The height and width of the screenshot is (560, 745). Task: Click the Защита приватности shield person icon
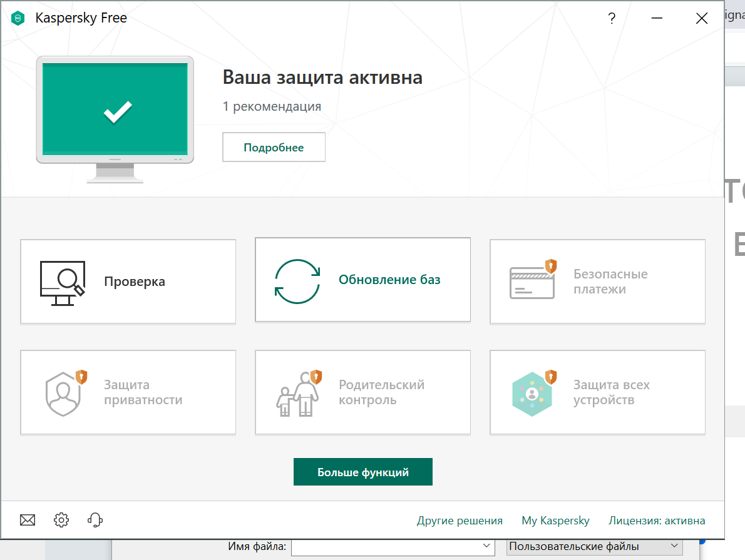click(x=66, y=394)
